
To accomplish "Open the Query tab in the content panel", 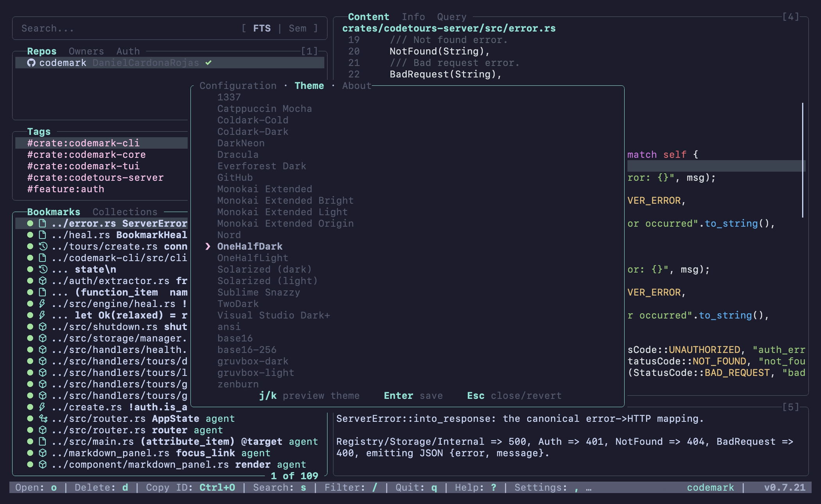I will click(x=452, y=17).
